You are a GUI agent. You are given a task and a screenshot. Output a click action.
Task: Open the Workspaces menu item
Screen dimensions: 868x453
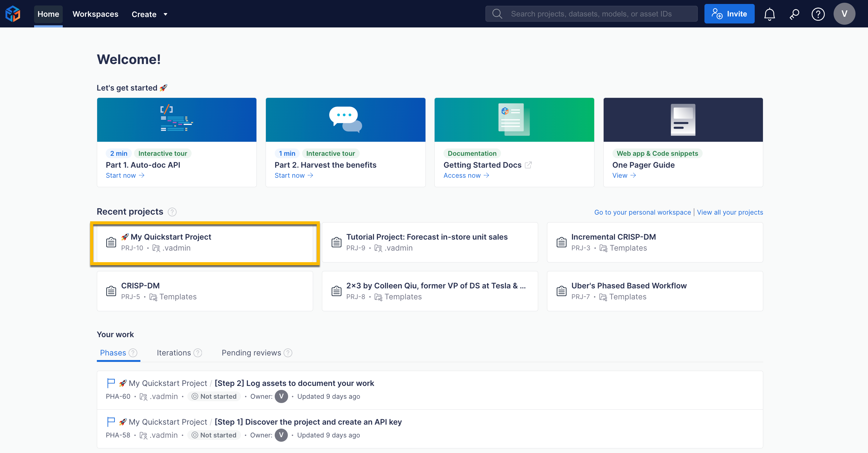click(95, 14)
